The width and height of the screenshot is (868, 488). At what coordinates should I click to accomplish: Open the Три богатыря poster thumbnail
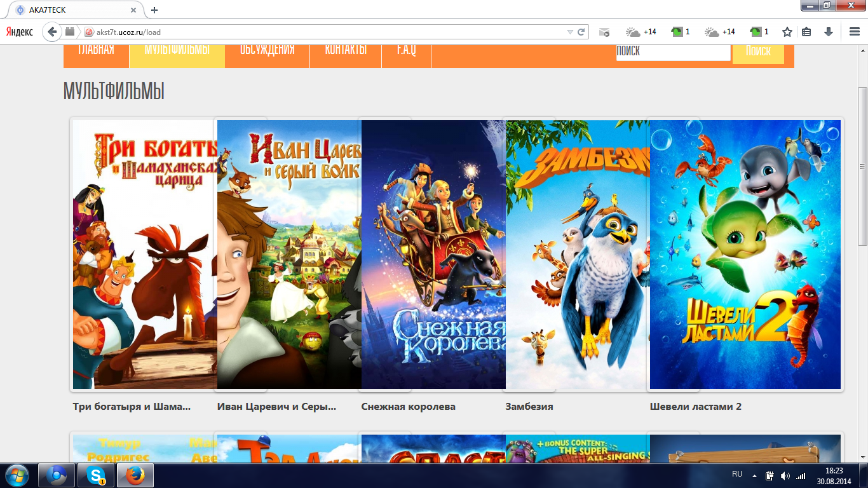(145, 254)
